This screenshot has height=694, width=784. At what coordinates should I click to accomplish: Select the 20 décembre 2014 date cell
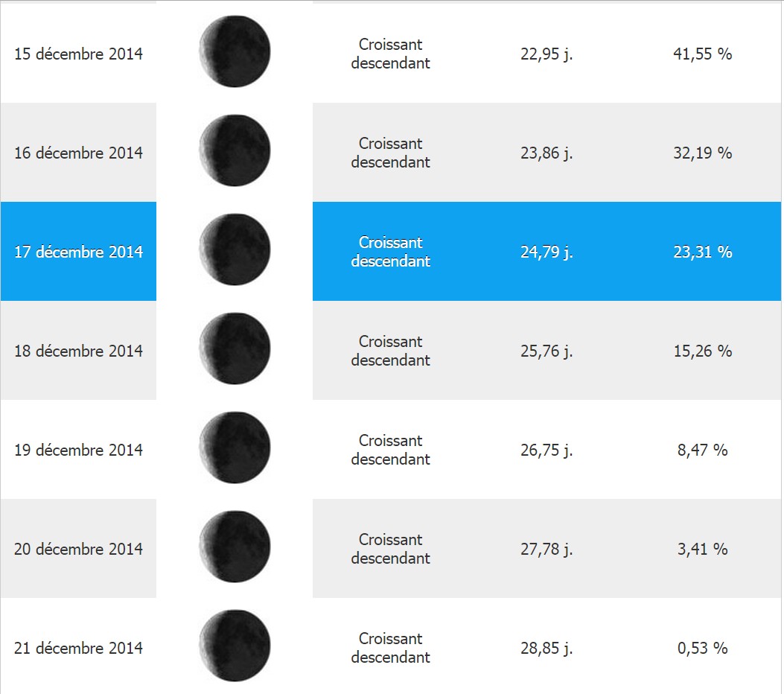pyautogui.click(x=78, y=549)
